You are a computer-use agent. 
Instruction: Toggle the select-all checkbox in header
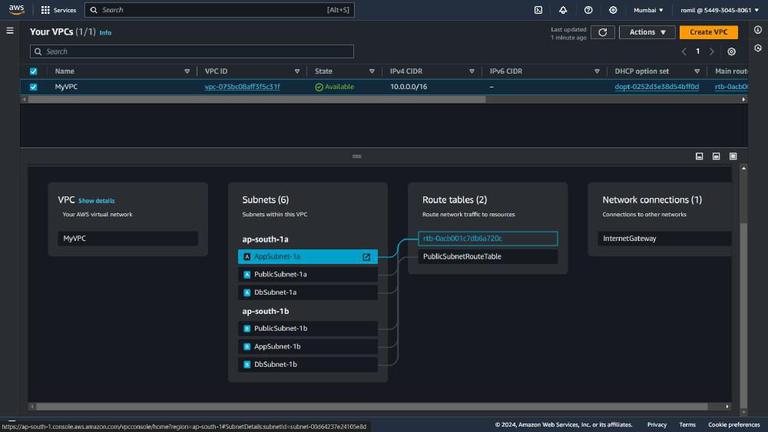(x=34, y=71)
